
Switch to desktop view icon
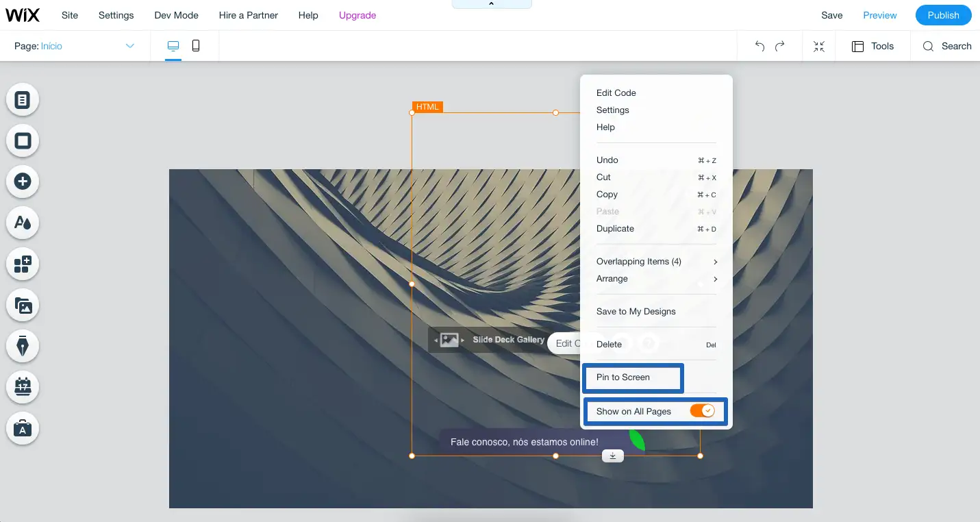coord(173,46)
